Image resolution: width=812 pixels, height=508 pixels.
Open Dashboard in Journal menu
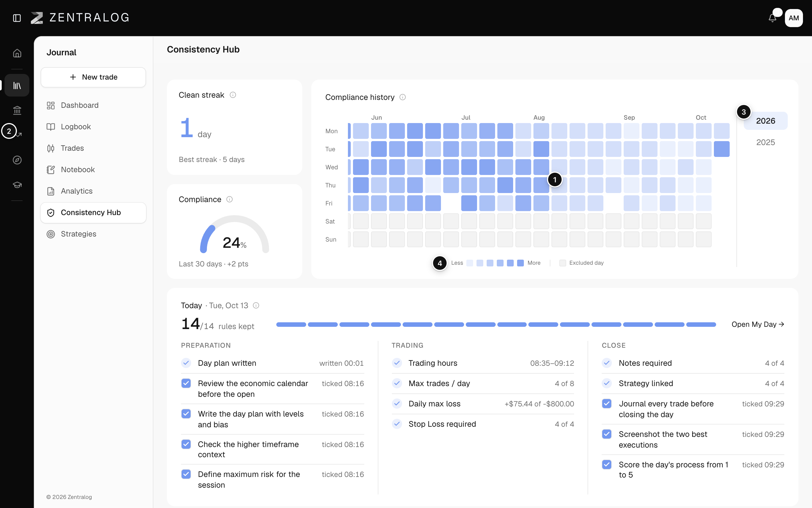click(93, 106)
